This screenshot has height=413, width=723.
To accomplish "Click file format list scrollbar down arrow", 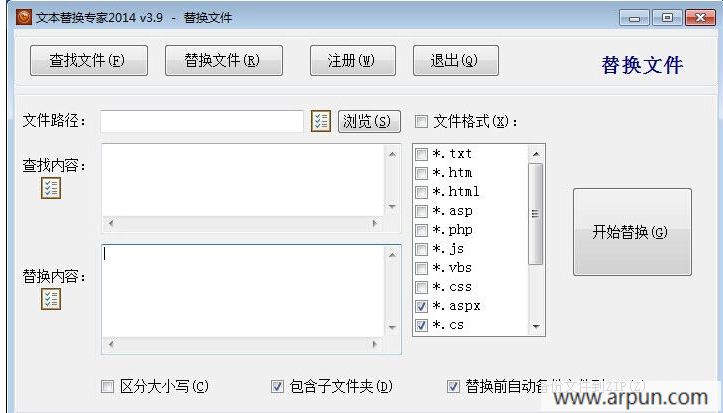I will (535, 326).
